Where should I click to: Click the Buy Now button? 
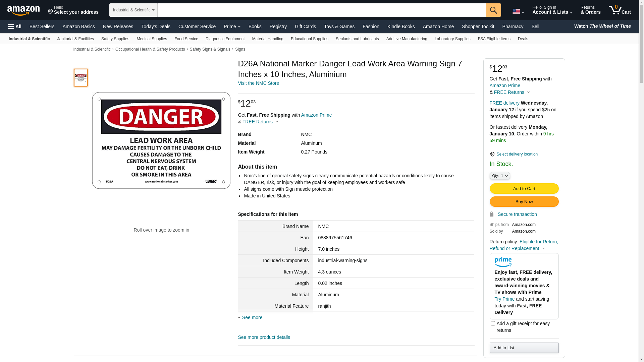(524, 201)
